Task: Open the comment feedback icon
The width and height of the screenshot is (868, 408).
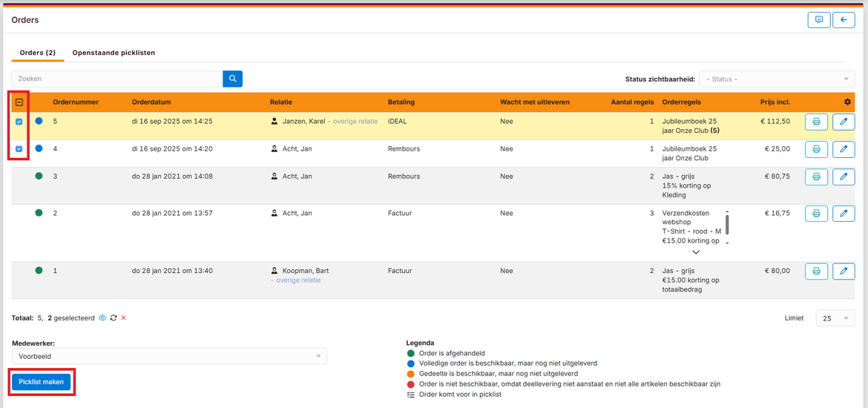Action: pos(819,20)
